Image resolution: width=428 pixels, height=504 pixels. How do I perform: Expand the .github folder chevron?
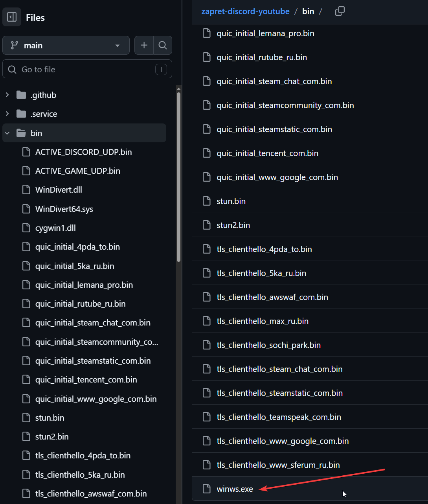[x=7, y=95]
